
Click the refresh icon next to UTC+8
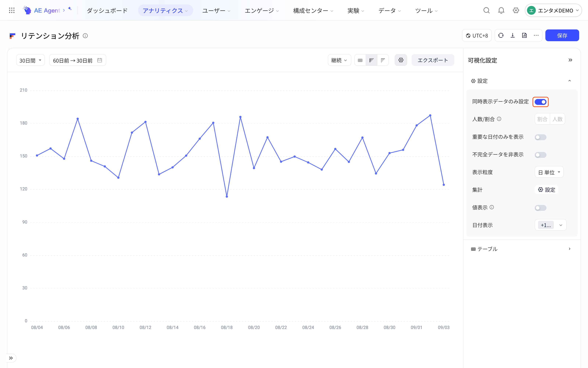(x=501, y=36)
